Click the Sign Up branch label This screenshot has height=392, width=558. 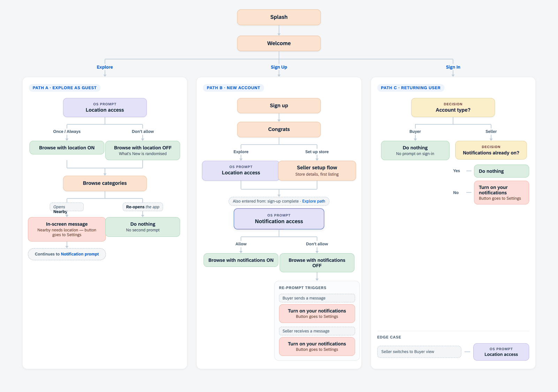[x=279, y=67]
